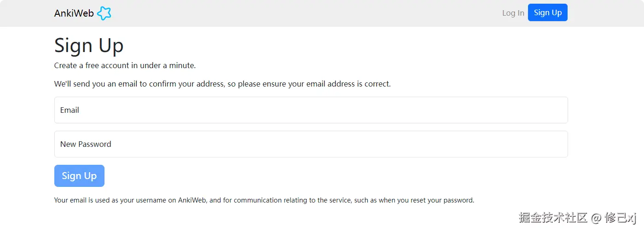Click the "掘金技术社区" watermark text

click(x=553, y=218)
